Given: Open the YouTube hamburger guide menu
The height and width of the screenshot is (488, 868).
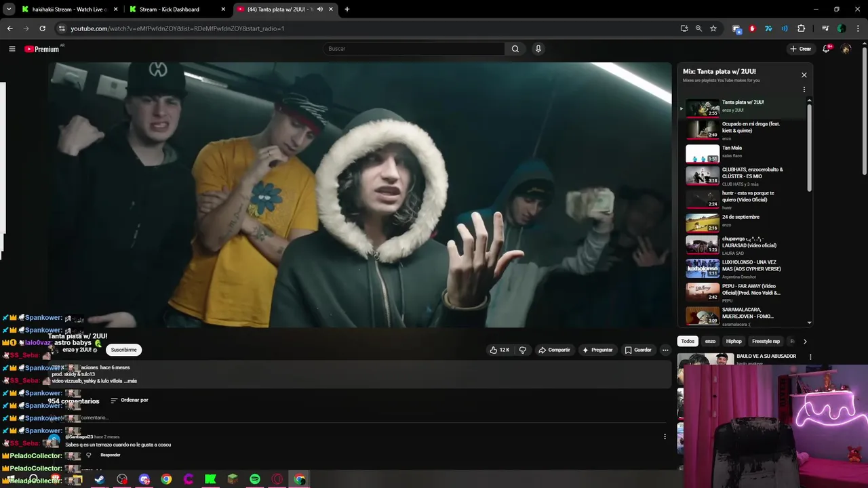Looking at the screenshot, I should tap(12, 49).
